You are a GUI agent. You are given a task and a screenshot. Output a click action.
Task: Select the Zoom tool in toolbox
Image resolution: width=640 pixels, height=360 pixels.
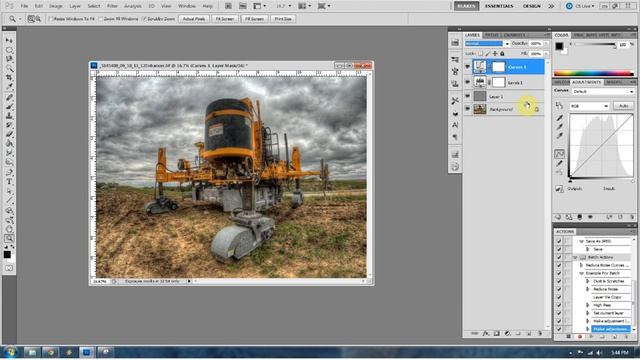pyautogui.click(x=9, y=238)
